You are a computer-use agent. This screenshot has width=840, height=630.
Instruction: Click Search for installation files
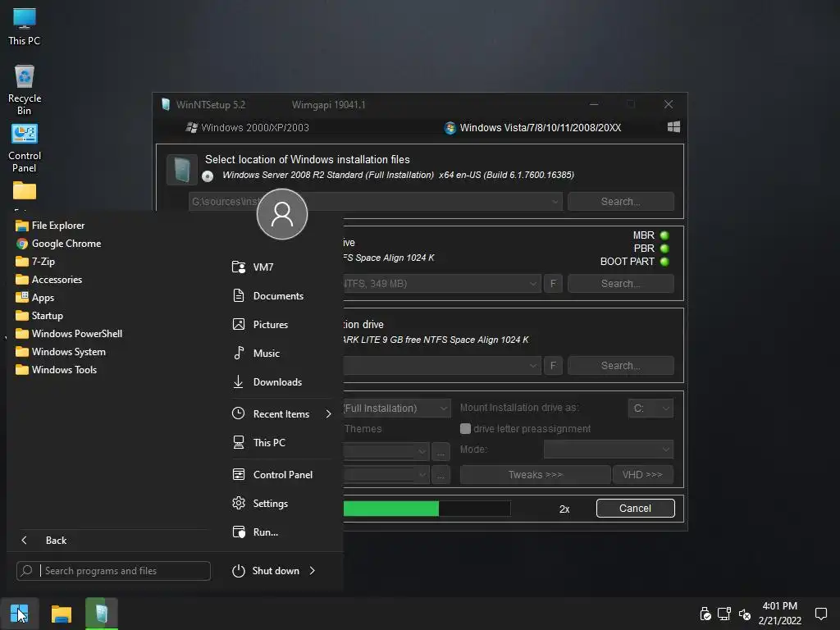(x=621, y=202)
